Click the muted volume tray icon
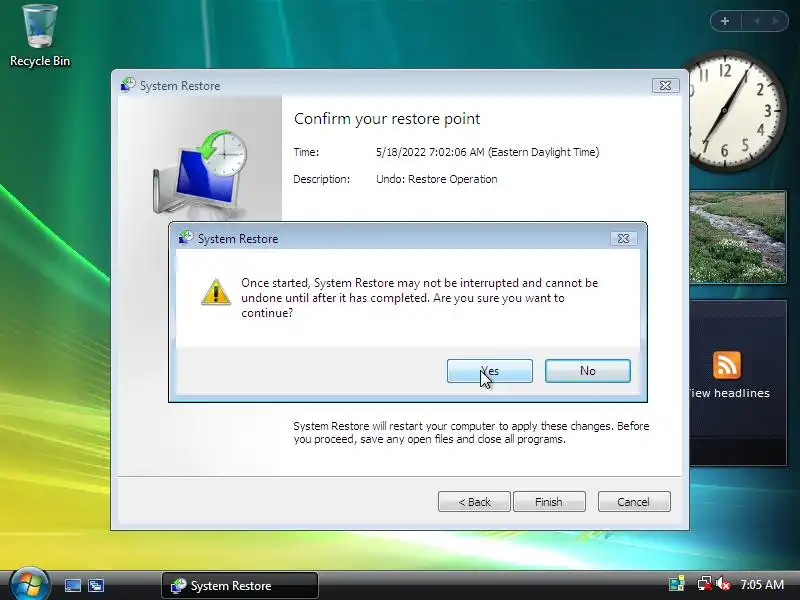 [722, 584]
